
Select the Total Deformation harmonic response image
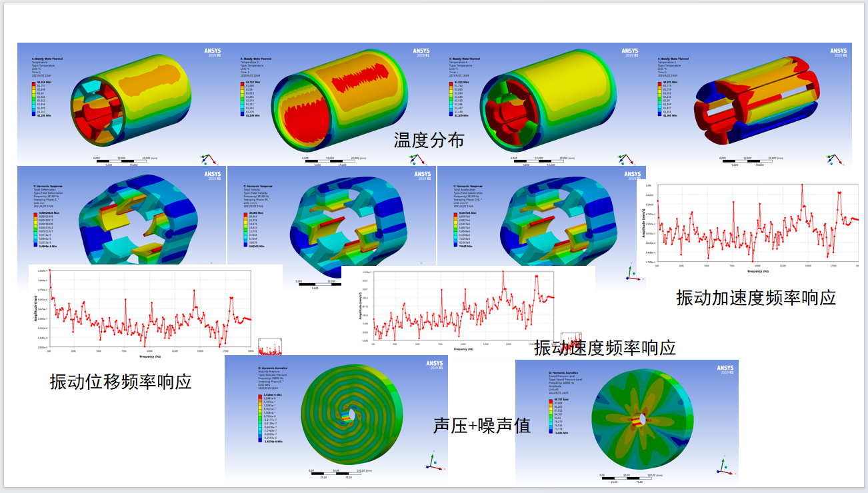(121, 215)
